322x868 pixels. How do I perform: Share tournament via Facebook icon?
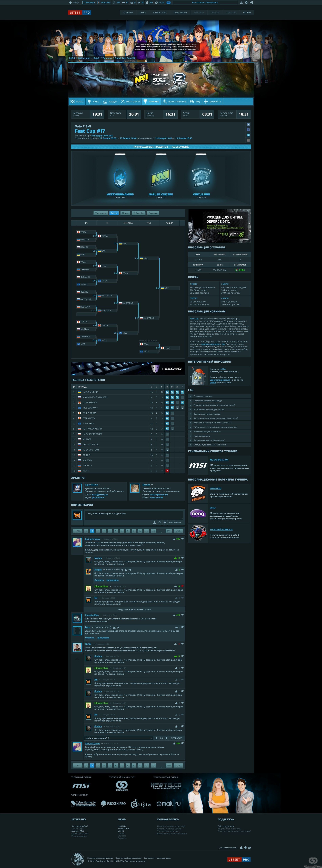[248, 130]
